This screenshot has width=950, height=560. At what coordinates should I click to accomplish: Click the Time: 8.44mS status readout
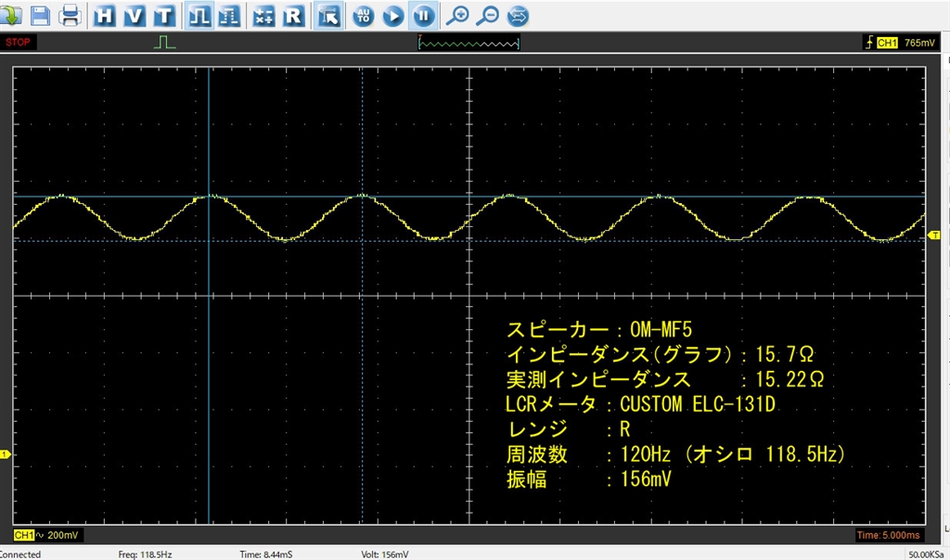(266, 554)
